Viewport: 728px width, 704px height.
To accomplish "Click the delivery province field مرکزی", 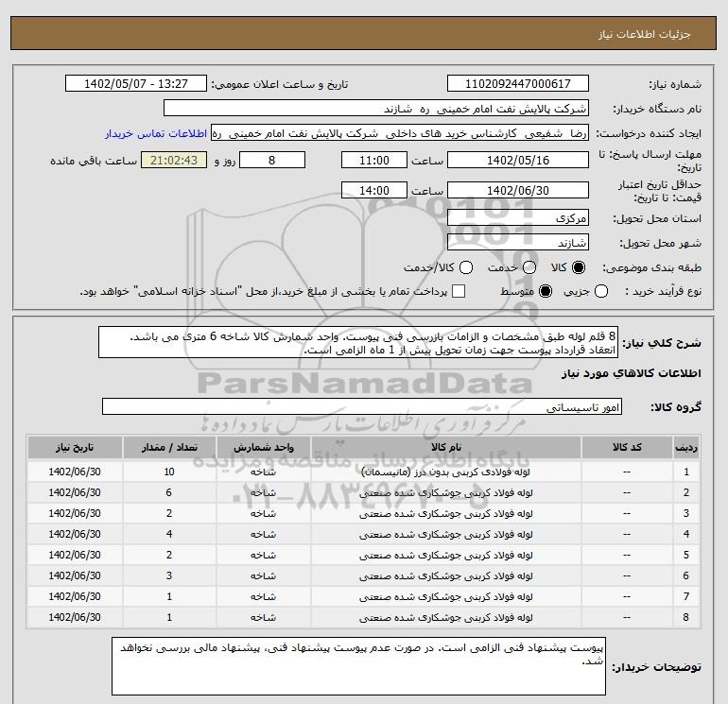I will click(x=518, y=217).
